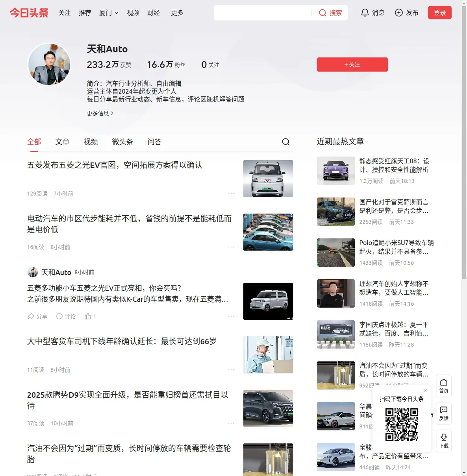Click thumbnail of 五菱多功能小车 post
Image resolution: width=467 pixels, height=476 pixels.
coord(268,301)
